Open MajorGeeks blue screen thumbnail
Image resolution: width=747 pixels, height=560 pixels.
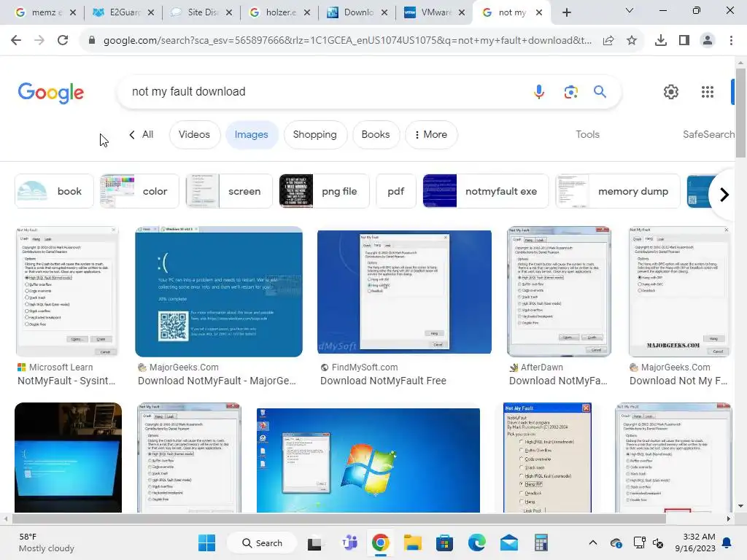pos(219,292)
